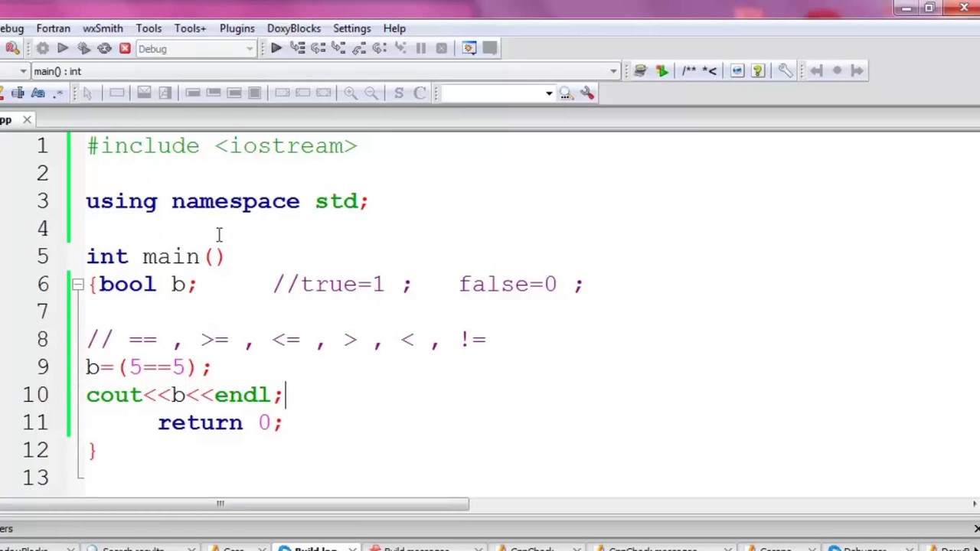Click the Build and run icon

(83, 48)
